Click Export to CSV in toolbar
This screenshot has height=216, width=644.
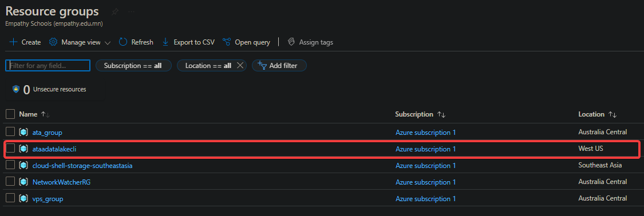coord(188,42)
